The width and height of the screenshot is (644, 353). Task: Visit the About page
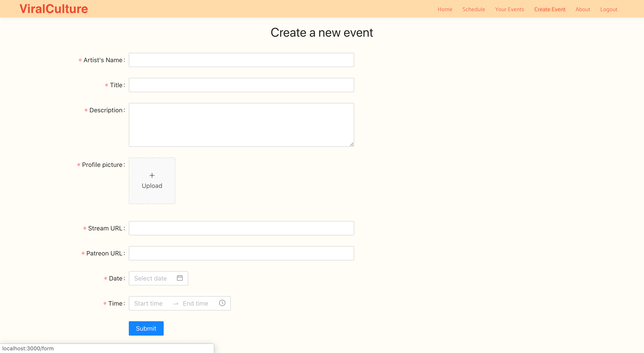pos(583,9)
